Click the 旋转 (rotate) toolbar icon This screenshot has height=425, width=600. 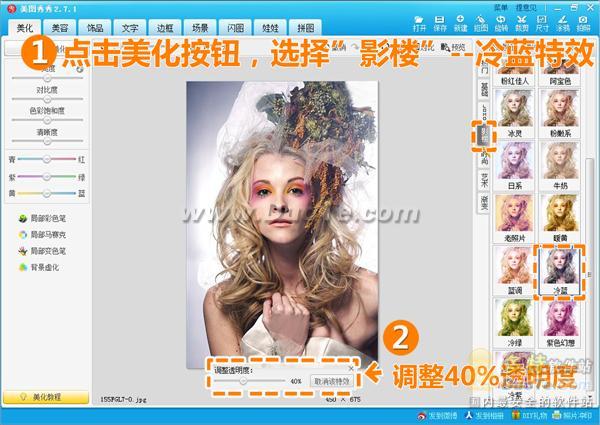pyautogui.click(x=501, y=24)
